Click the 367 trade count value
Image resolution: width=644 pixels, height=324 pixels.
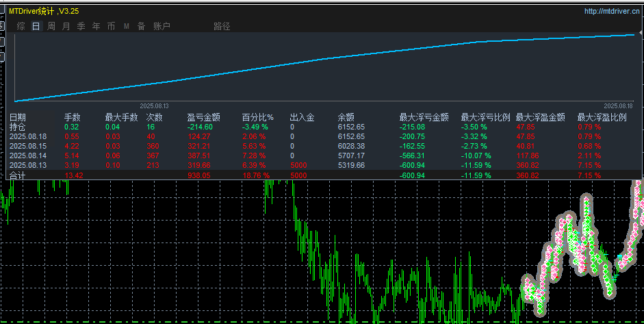point(153,155)
